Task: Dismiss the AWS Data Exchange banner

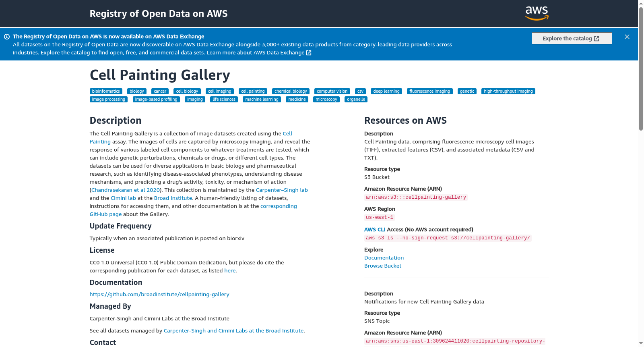Action: pos(627,37)
